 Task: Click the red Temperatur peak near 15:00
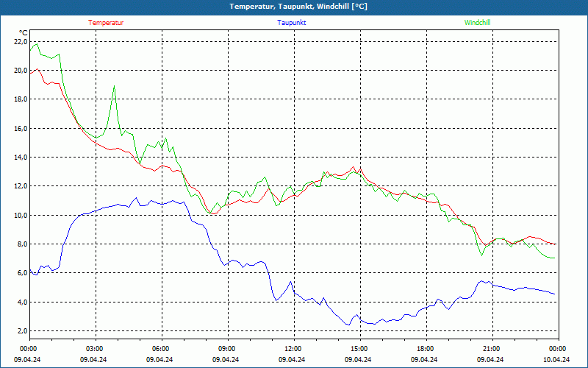(x=353, y=167)
